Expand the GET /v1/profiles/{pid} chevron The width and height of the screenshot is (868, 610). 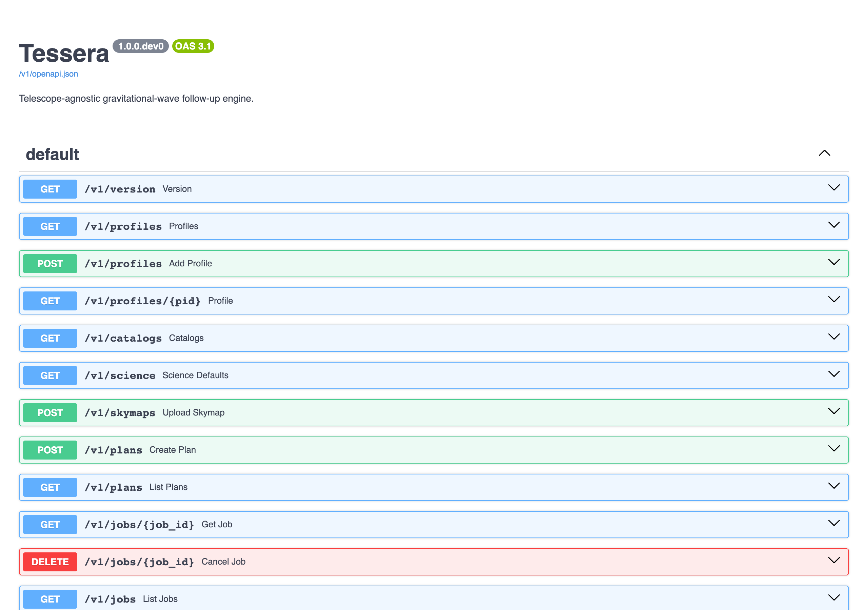coord(834,300)
